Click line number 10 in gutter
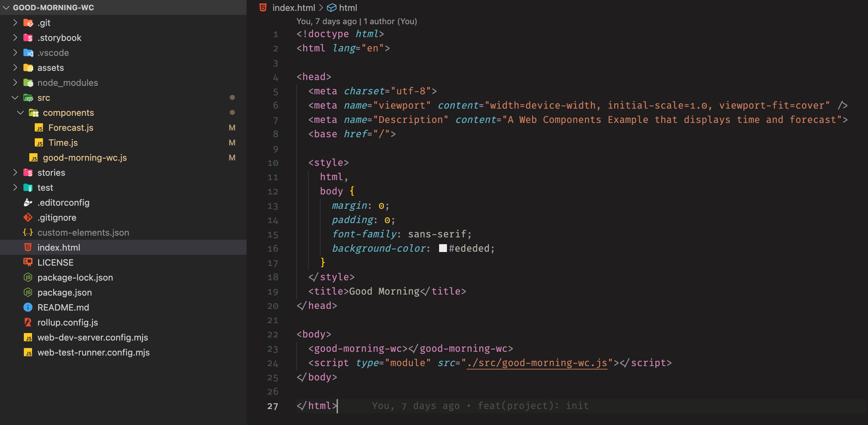The image size is (868, 425). tap(273, 163)
